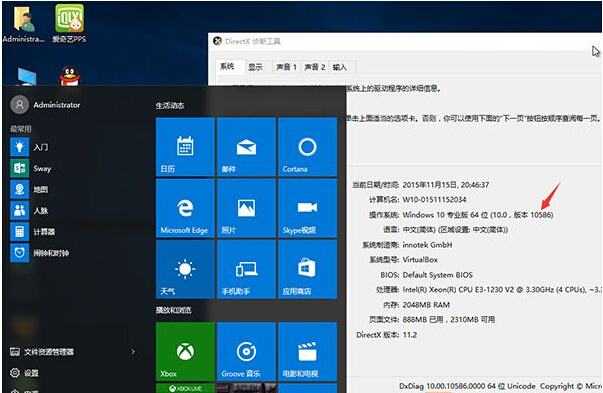
Task: Click the page file 888MB 已用 value
Action: [449, 320]
